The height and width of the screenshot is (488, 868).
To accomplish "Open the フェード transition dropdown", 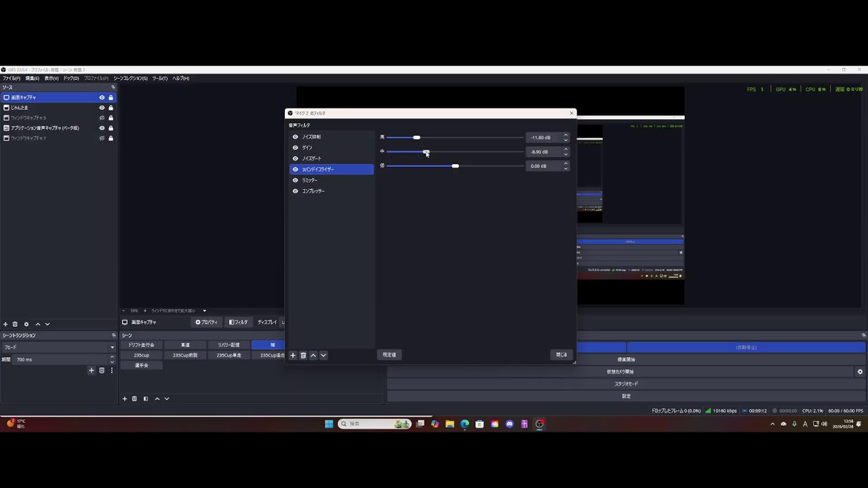I will 58,348.
